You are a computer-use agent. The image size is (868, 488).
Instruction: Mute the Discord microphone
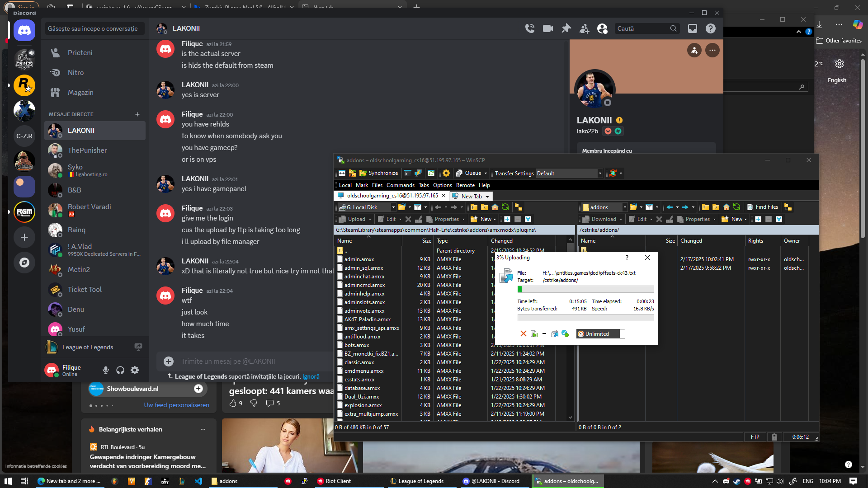[105, 370]
